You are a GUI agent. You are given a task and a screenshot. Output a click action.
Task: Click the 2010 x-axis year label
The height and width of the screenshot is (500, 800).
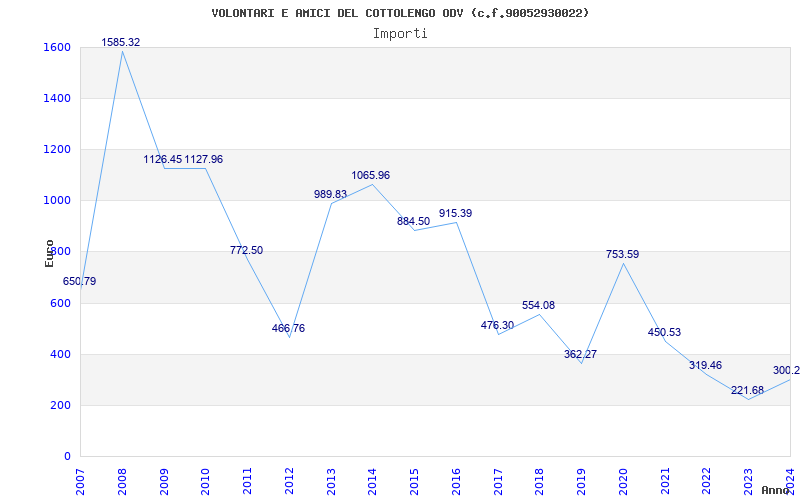coord(206,481)
